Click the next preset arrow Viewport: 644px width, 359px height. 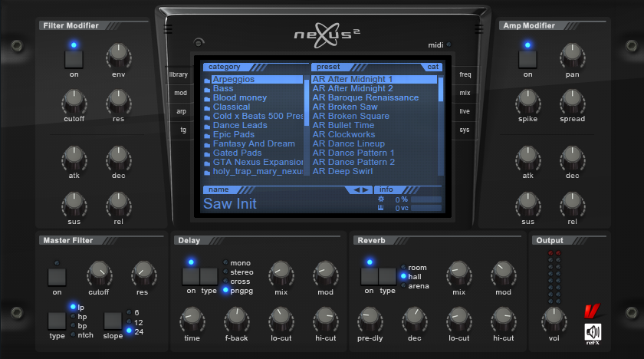pyautogui.click(x=366, y=189)
